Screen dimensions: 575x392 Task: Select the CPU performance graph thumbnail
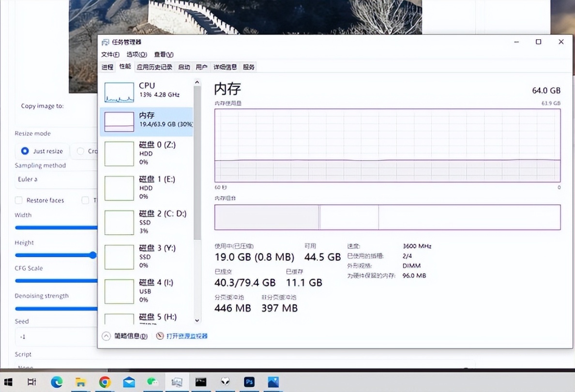(x=119, y=92)
